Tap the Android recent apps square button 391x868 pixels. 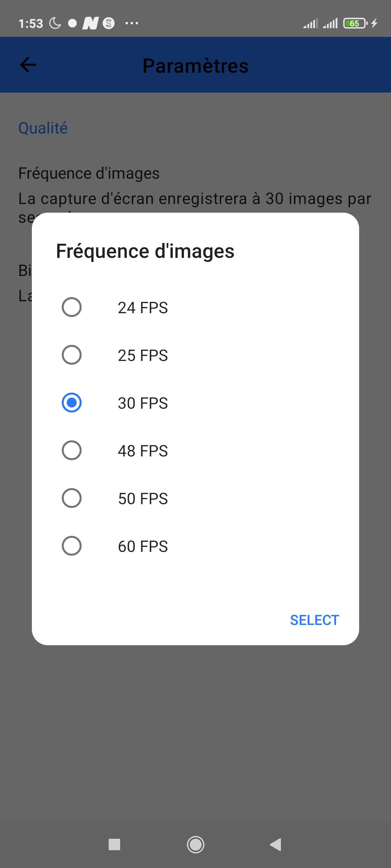pyautogui.click(x=114, y=844)
